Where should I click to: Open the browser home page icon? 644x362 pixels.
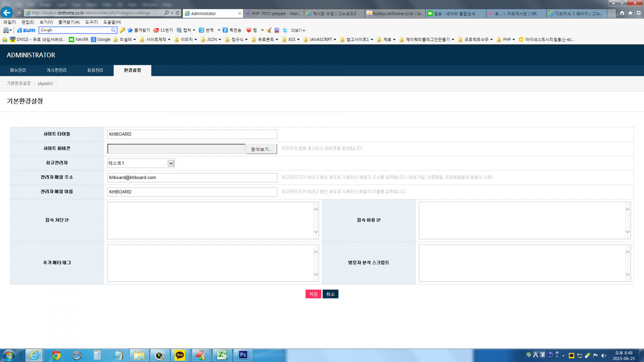point(622,13)
